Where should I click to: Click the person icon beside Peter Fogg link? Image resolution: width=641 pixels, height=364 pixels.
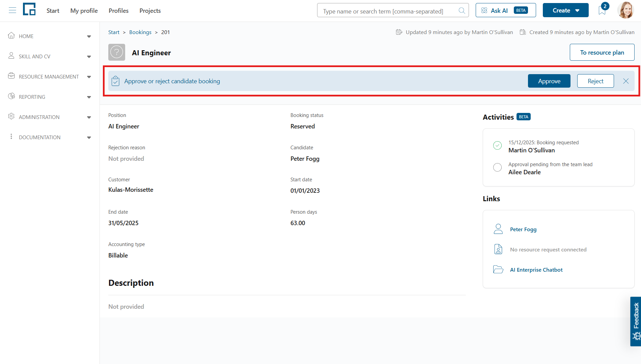click(x=498, y=229)
